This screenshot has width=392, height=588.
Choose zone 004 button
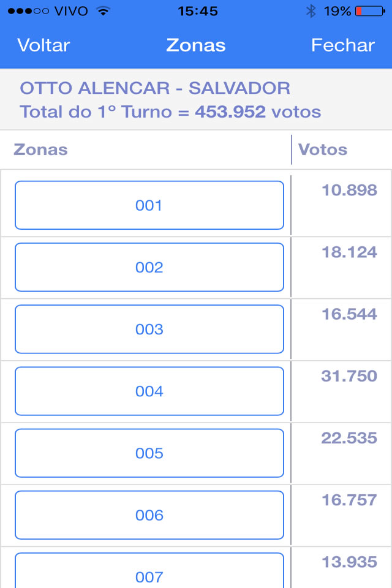149,391
